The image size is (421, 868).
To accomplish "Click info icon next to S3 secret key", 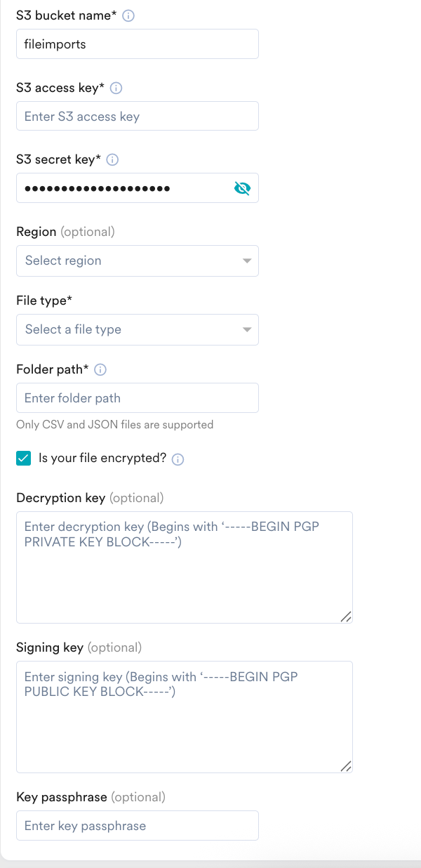I will (112, 159).
